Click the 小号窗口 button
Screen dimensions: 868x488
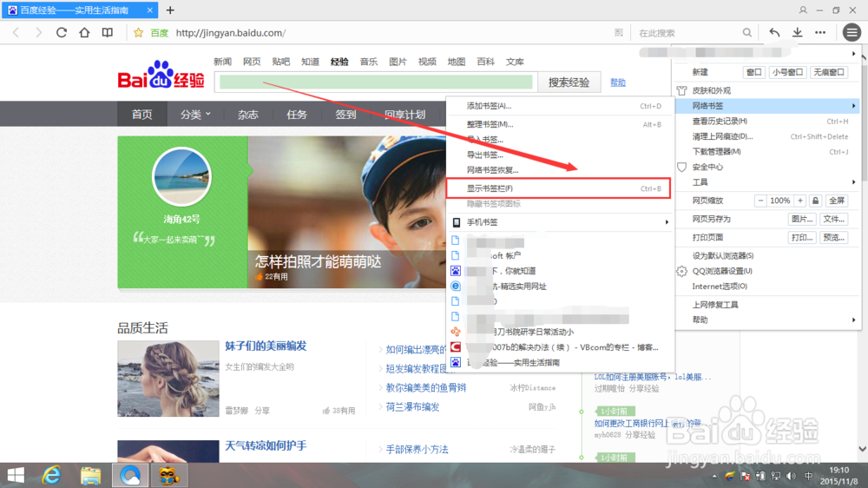click(x=788, y=72)
